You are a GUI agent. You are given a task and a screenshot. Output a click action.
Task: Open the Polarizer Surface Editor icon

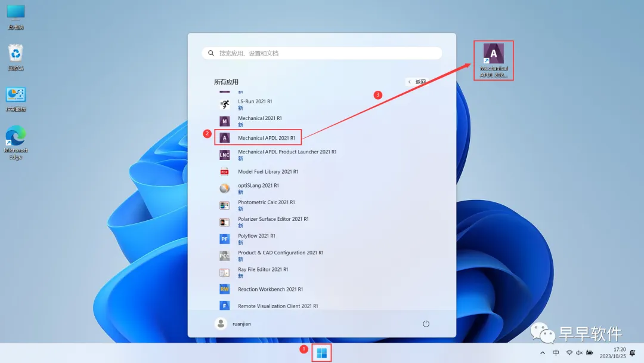pyautogui.click(x=224, y=222)
